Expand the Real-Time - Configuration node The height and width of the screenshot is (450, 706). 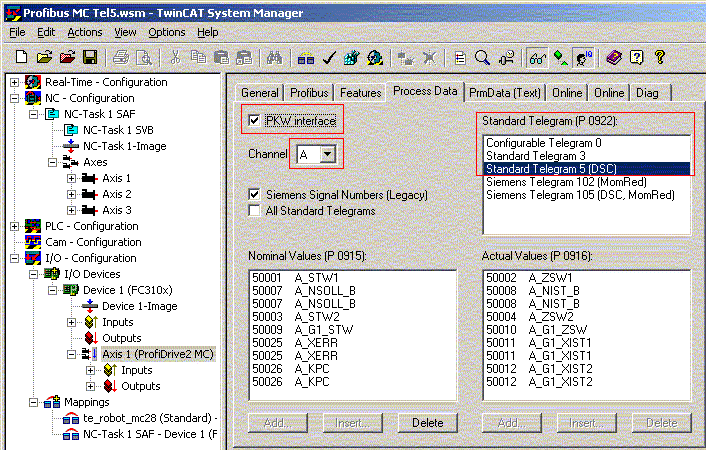pos(14,82)
